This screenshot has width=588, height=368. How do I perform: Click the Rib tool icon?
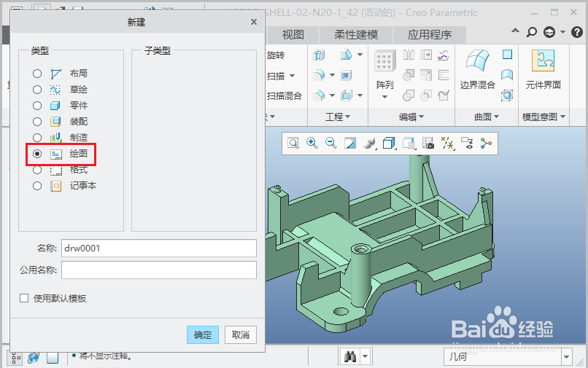click(347, 95)
